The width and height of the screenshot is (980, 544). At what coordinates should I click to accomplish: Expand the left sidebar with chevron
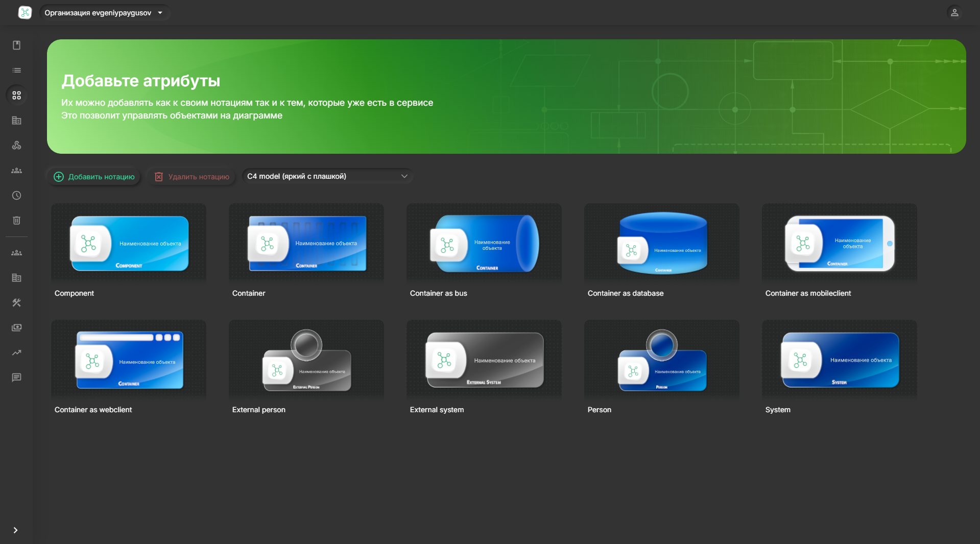pos(15,530)
